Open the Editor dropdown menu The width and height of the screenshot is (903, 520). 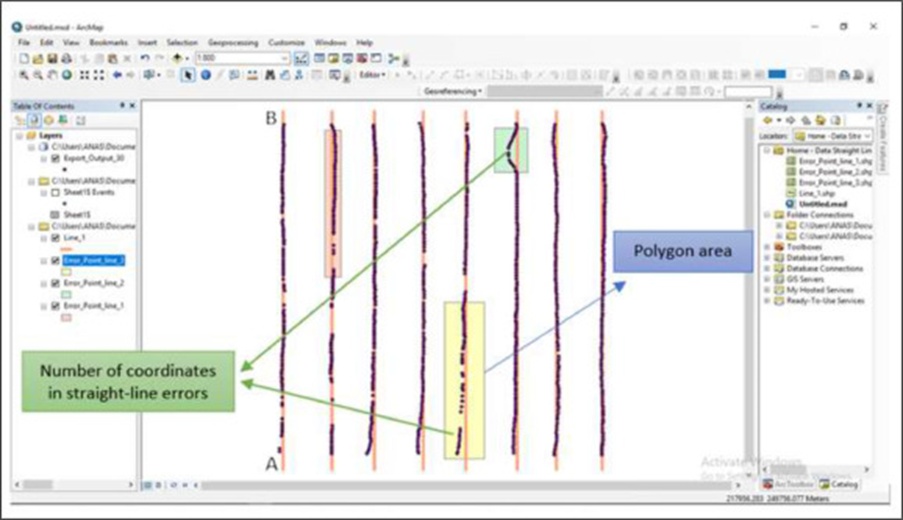372,75
